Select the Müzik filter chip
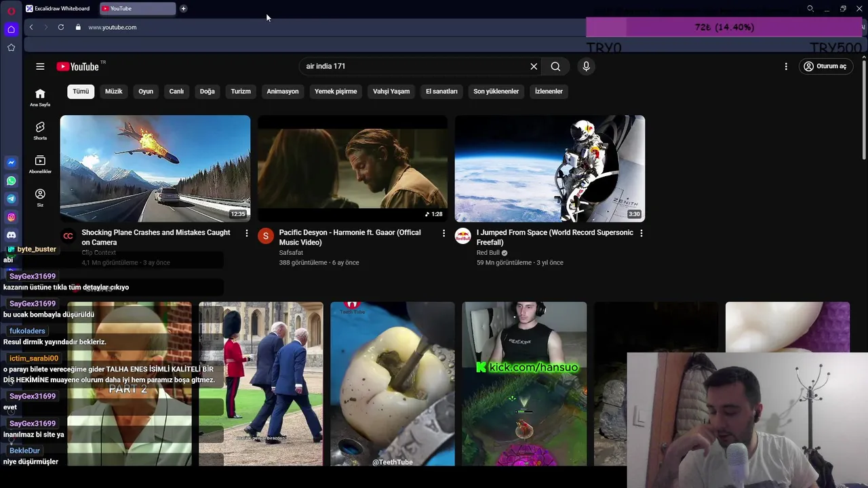 pyautogui.click(x=114, y=91)
